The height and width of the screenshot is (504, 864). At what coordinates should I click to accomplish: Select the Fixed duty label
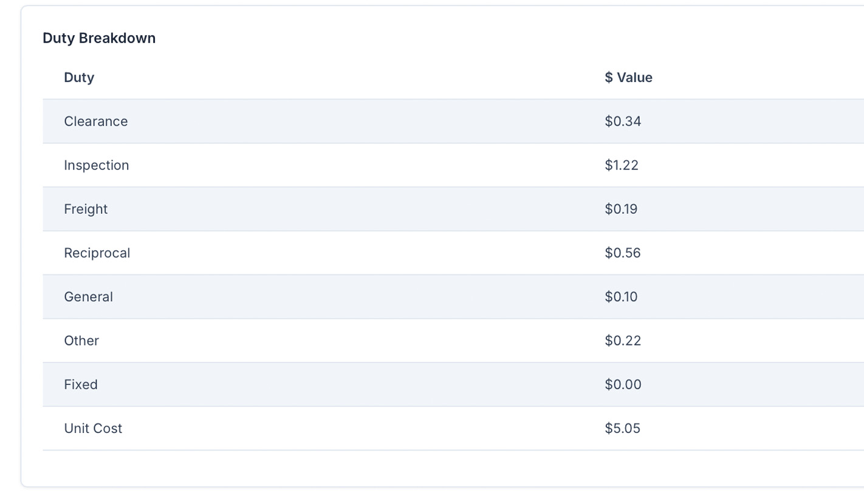(x=81, y=384)
